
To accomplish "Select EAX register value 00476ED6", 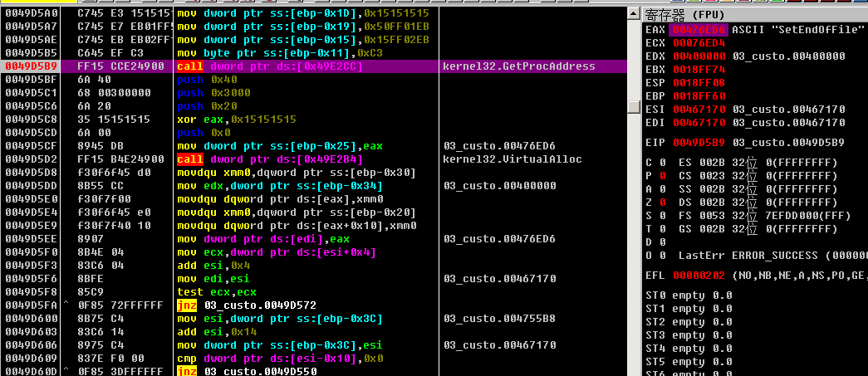I will click(698, 29).
